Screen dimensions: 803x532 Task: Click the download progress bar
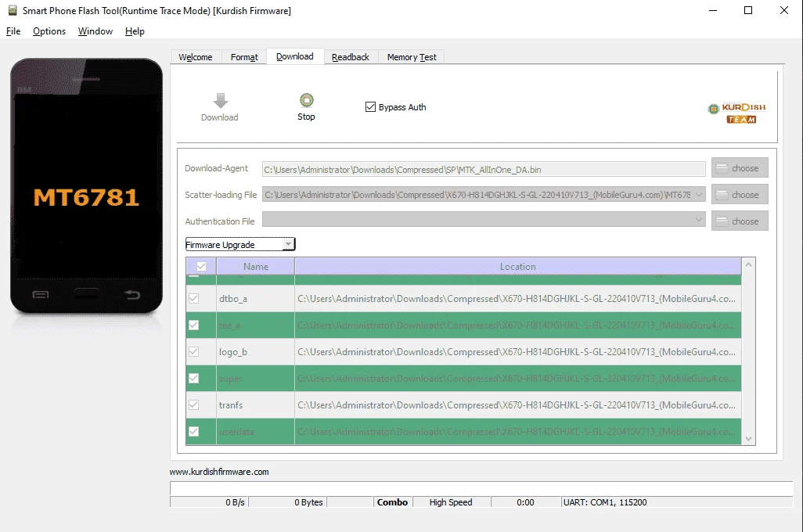tap(481, 489)
